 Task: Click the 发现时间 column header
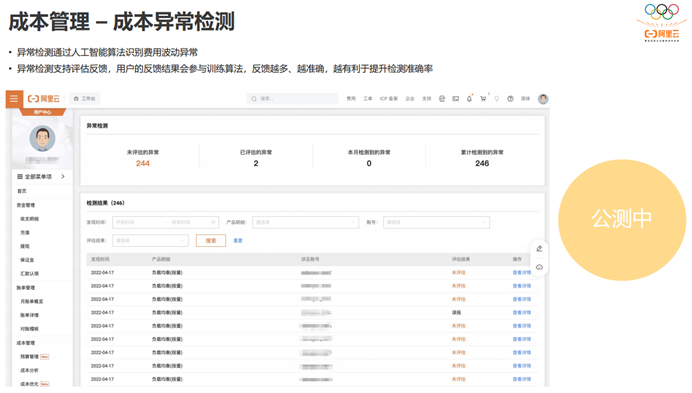click(x=101, y=259)
